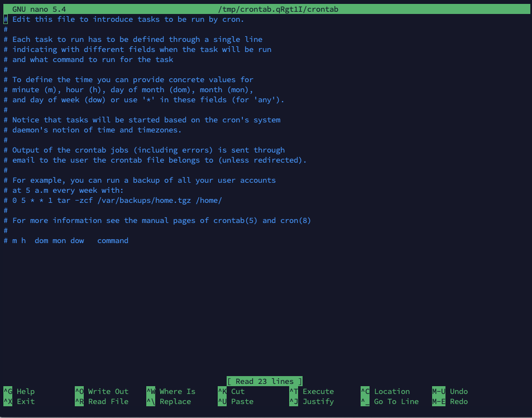Click the Location shortcut label
532x418 pixels.
[391, 392]
